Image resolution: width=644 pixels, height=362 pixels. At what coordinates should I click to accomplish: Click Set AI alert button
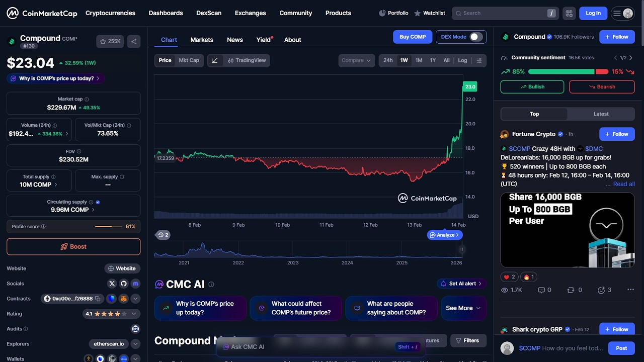(x=461, y=284)
